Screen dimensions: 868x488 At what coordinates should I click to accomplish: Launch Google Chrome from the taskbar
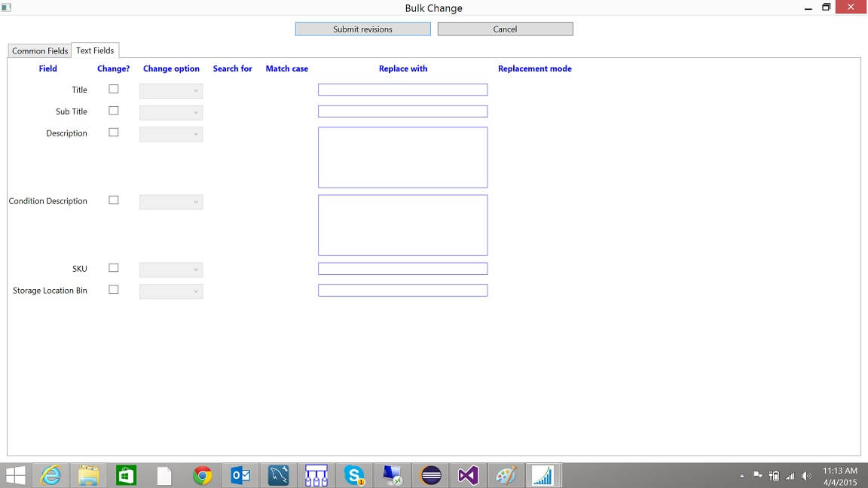tap(203, 475)
